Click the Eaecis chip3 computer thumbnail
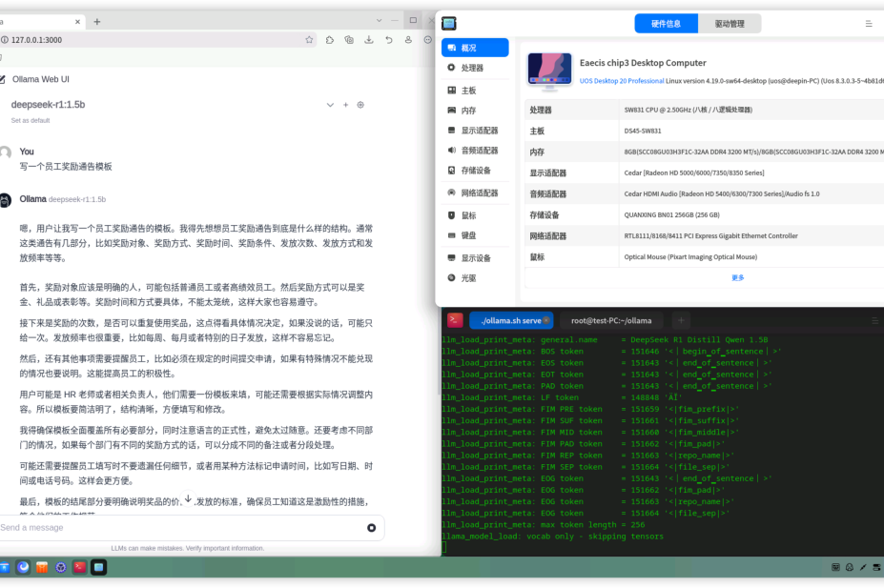 click(x=549, y=71)
